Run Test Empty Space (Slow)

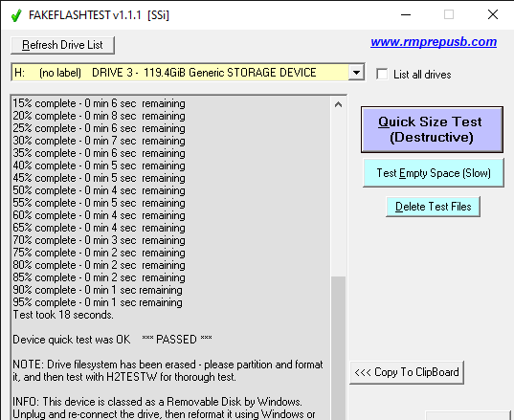click(x=434, y=173)
